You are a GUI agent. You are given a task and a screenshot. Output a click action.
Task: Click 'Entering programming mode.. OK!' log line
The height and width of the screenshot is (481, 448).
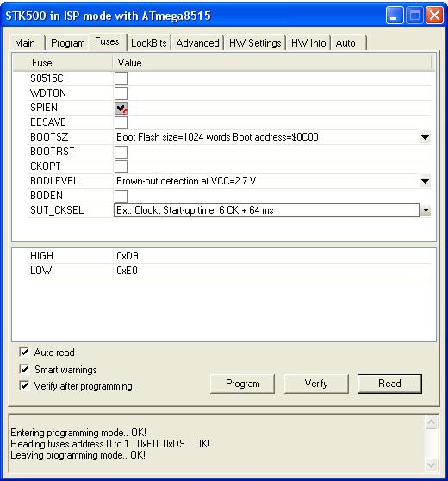(x=78, y=433)
